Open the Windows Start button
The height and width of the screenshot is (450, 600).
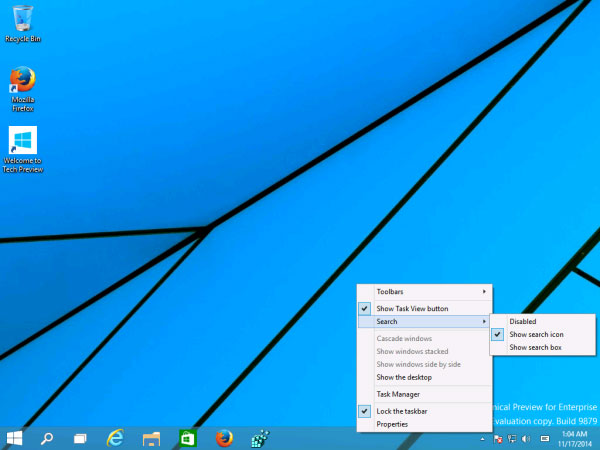click(x=15, y=439)
